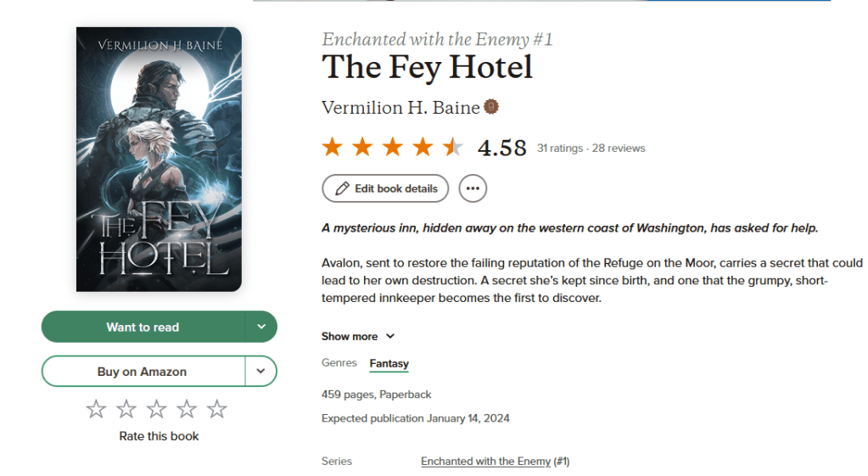Click the Enchanted with the Enemy #1 heading
The image size is (868, 476).
[437, 39]
